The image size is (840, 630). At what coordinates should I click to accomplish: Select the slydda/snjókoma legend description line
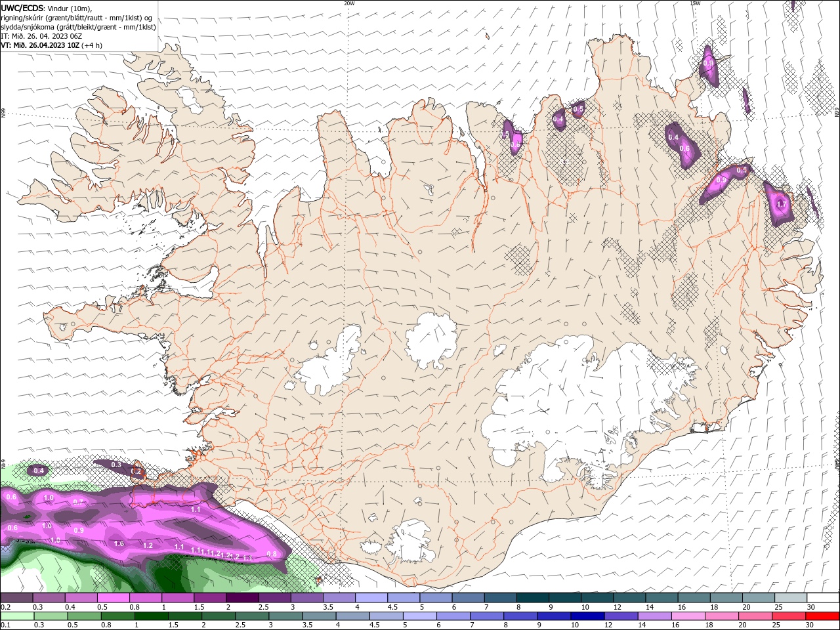(79, 27)
